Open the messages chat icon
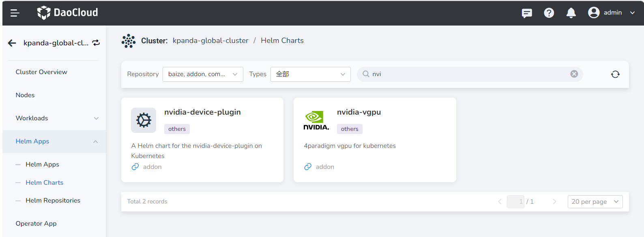Image resolution: width=644 pixels, height=237 pixels. (527, 13)
